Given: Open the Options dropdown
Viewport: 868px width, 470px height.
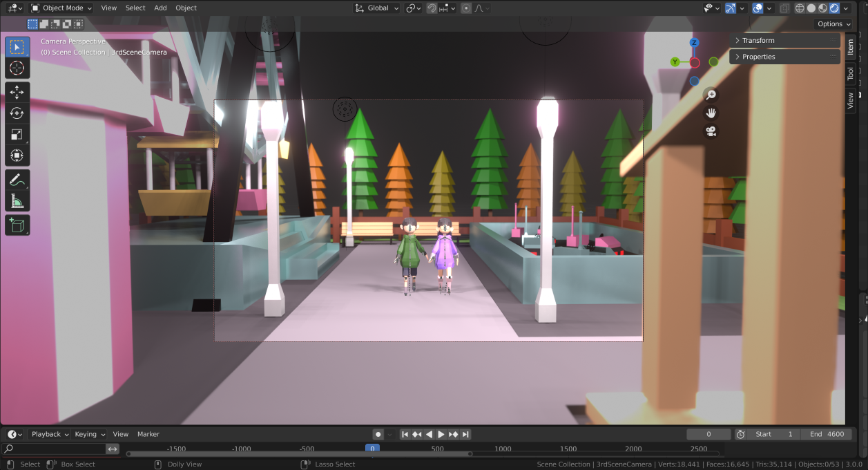Looking at the screenshot, I should (x=834, y=24).
